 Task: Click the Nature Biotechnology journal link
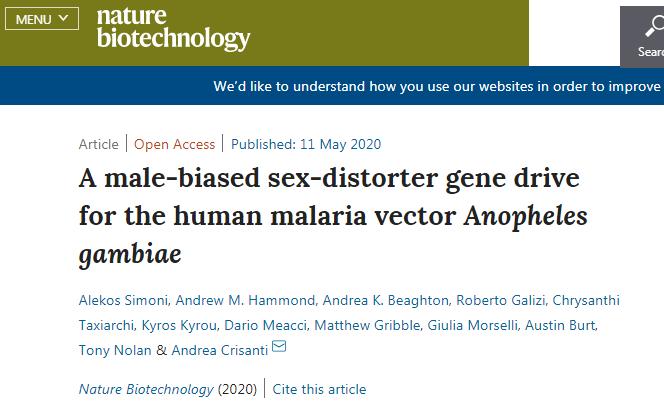tap(146, 389)
